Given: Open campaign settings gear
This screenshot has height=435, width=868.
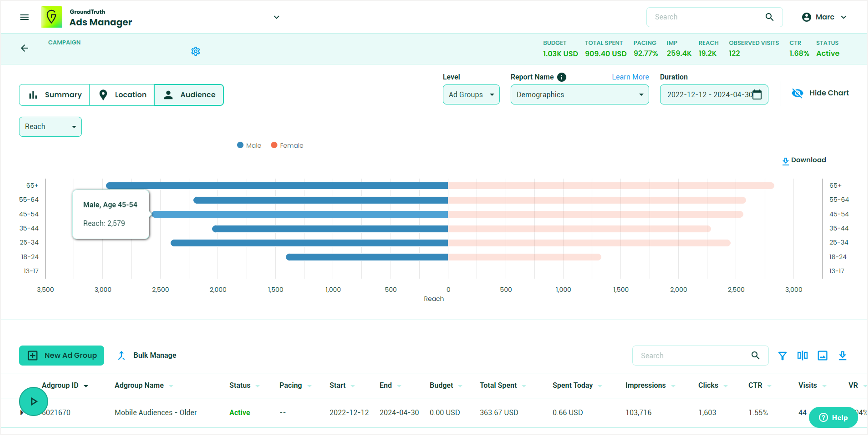Looking at the screenshot, I should [x=195, y=51].
